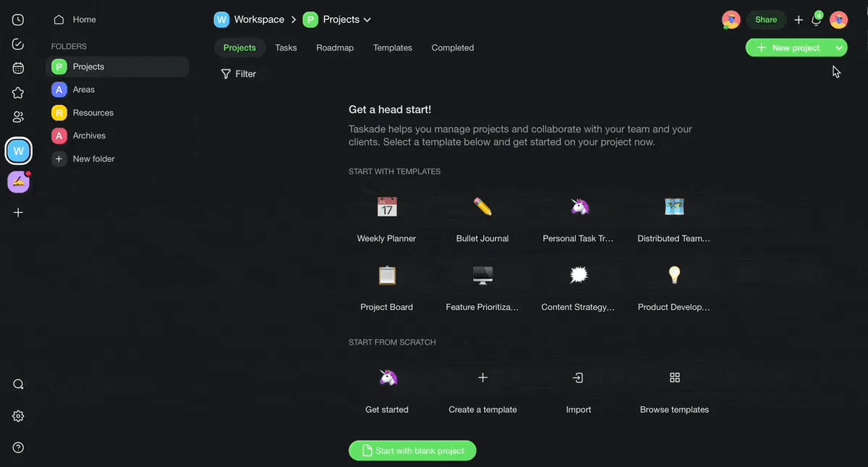Screen dimensions: 868x467
Task: Open the profile avatar at far right
Action: point(838,20)
